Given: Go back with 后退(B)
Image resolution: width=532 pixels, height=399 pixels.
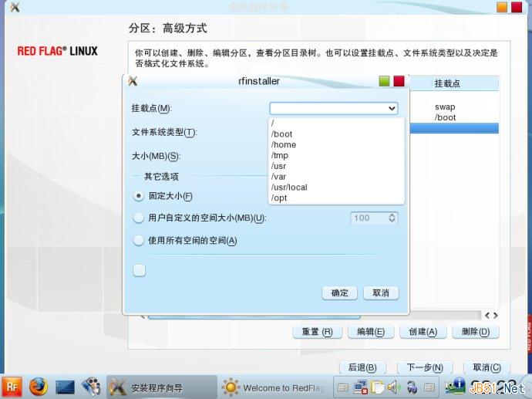Looking at the screenshot, I should pyautogui.click(x=362, y=367).
